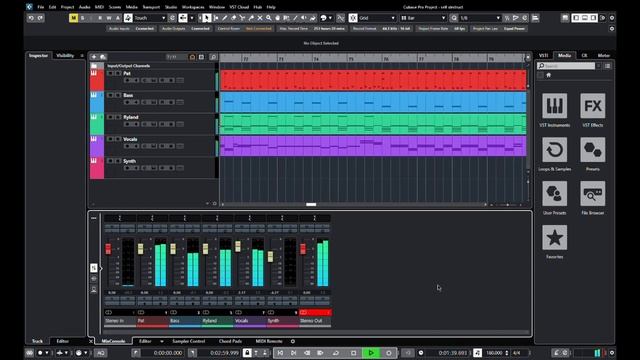This screenshot has height=360, width=640.
Task: Open Favorites star tile
Action: pyautogui.click(x=554, y=238)
